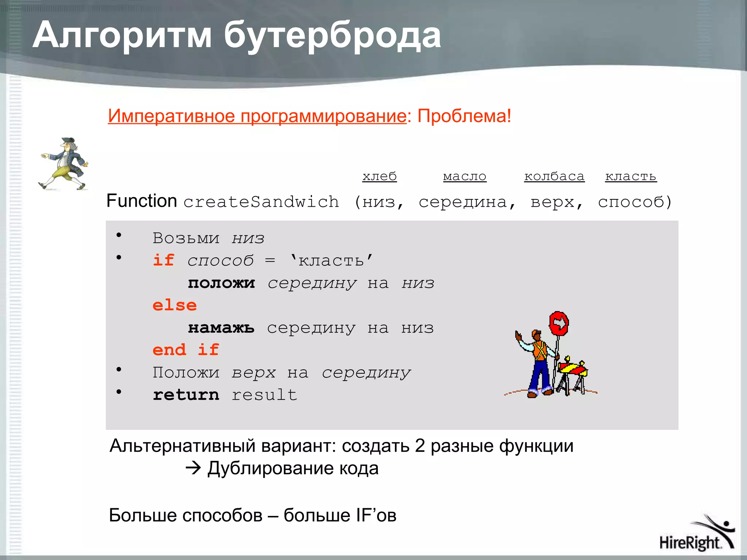
Task: Click the red stop sign arrow
Action: 559,323
